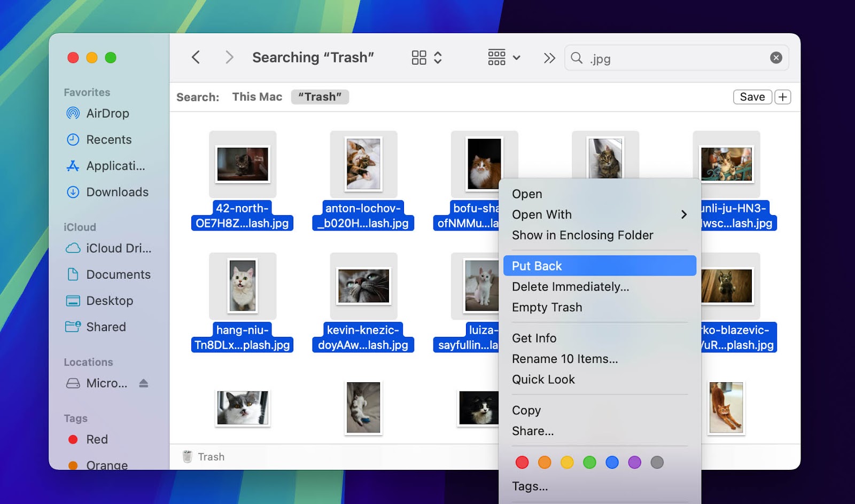Viewport: 855px width, 504px height.
Task: Choose Delete Immediately... from menu
Action: (x=570, y=287)
